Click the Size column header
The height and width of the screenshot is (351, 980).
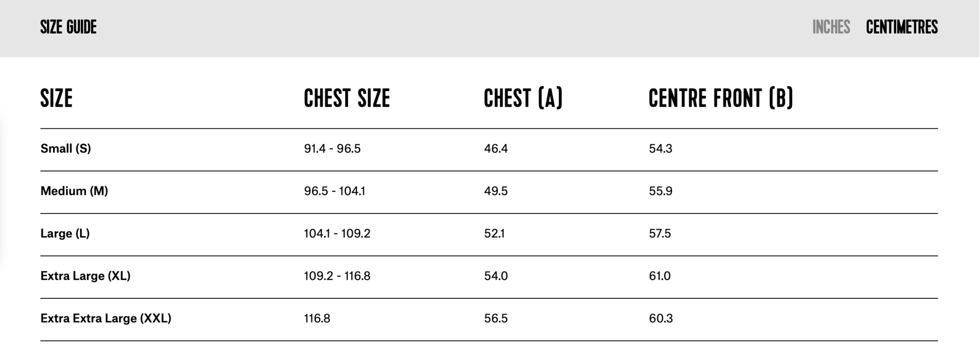pos(56,98)
